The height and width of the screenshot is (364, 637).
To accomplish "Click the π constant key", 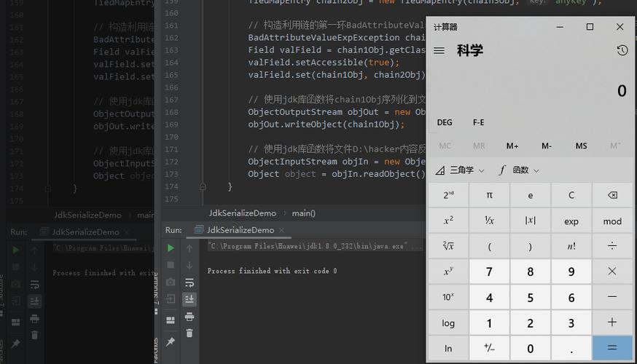I will 489,195.
